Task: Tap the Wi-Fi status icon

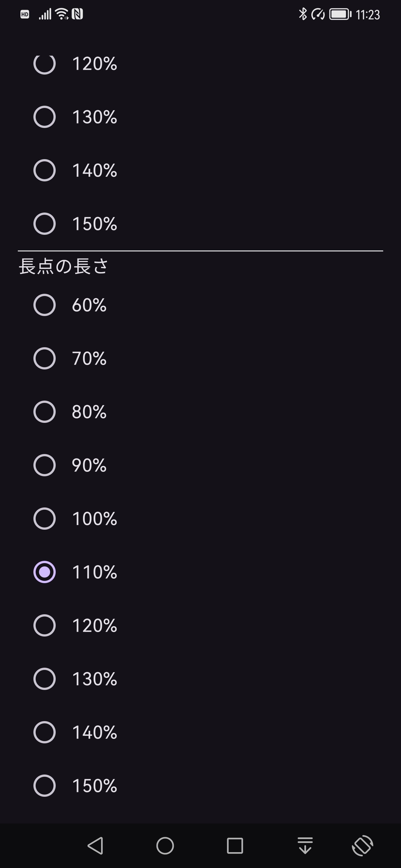Action: pos(62,14)
